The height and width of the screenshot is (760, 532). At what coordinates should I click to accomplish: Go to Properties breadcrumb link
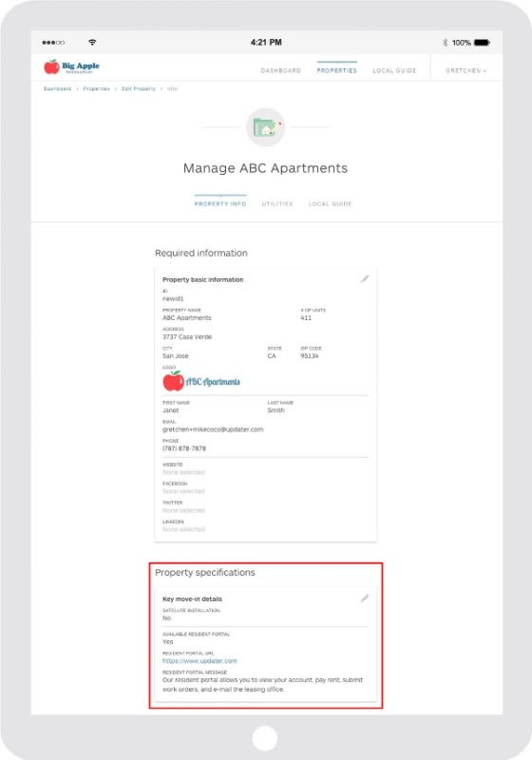pos(96,88)
